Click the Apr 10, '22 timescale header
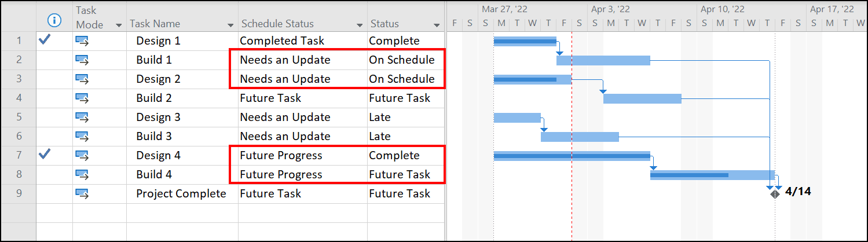The height and width of the screenshot is (242, 868). [722, 9]
